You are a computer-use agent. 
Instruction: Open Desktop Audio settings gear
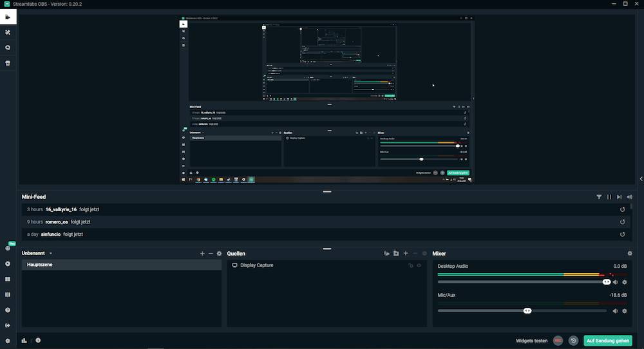point(625,282)
